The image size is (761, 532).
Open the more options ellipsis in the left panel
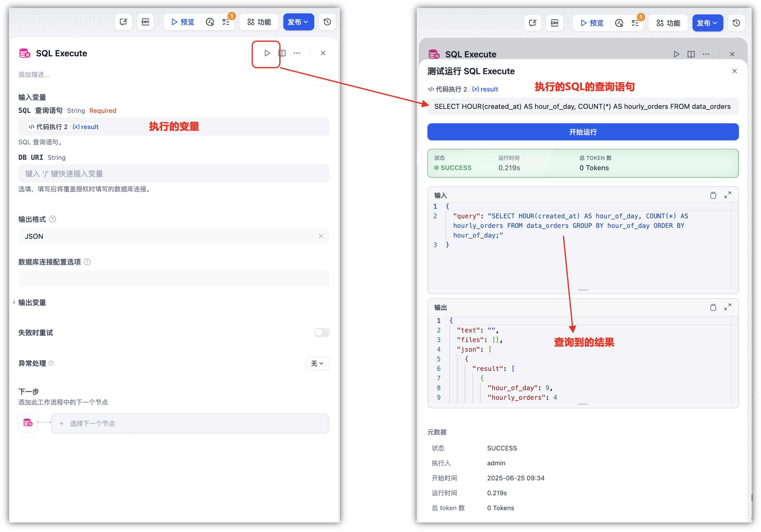(297, 53)
